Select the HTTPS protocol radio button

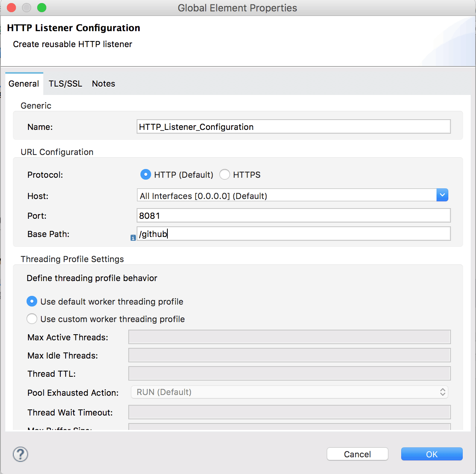225,175
